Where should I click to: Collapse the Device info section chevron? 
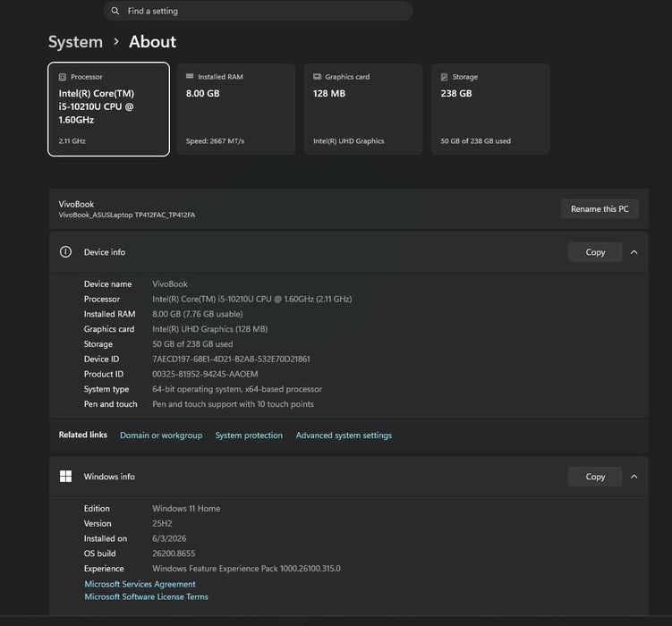[634, 252]
